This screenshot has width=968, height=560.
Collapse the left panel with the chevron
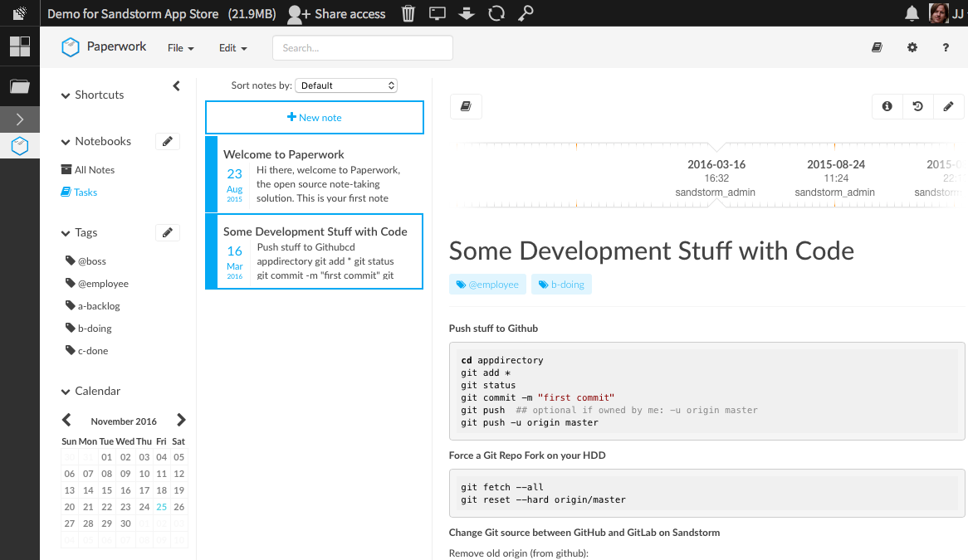point(177,85)
